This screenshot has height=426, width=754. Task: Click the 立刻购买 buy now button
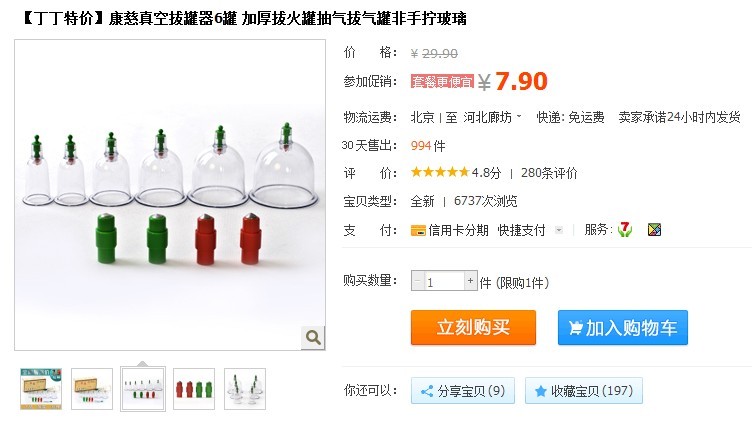(473, 327)
